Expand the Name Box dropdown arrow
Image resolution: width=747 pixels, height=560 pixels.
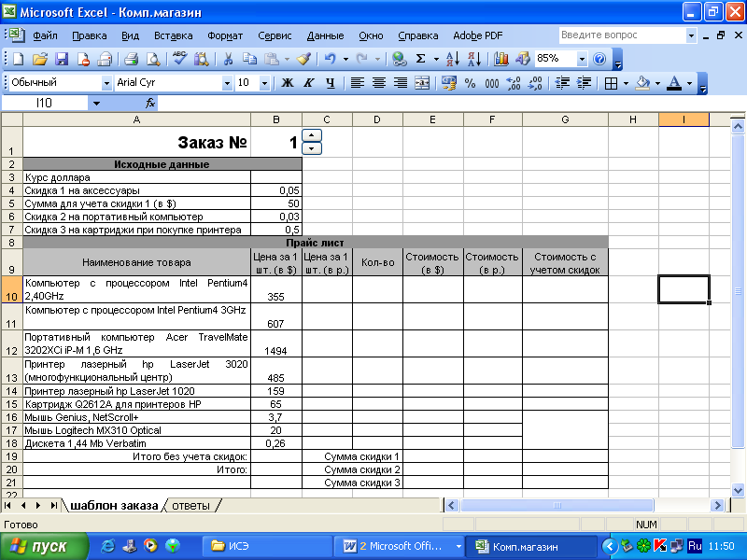click(96, 103)
